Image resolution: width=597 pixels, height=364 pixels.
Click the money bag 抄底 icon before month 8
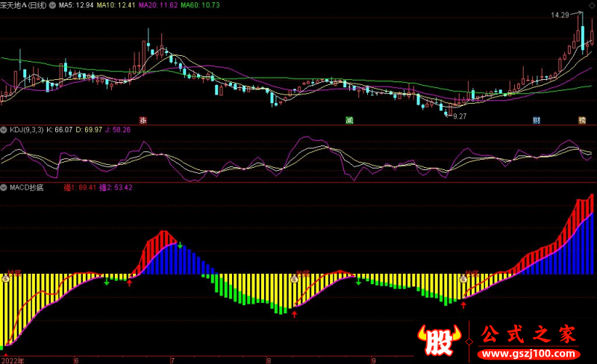295,277
